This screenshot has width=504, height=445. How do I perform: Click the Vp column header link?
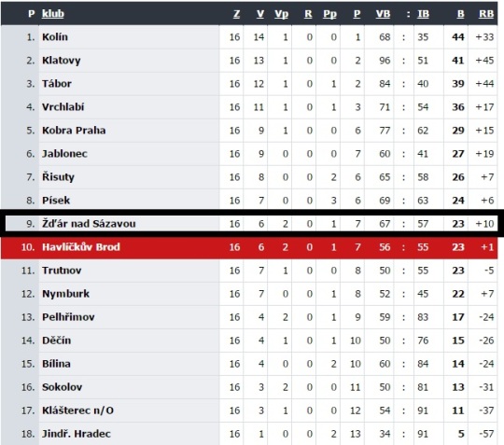[x=282, y=14]
